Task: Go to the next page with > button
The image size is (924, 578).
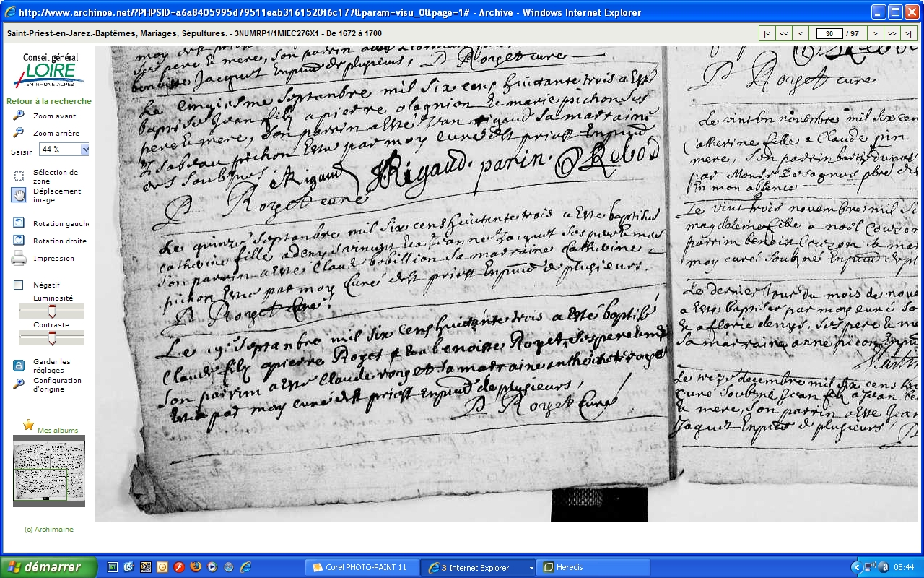Action: [x=875, y=33]
